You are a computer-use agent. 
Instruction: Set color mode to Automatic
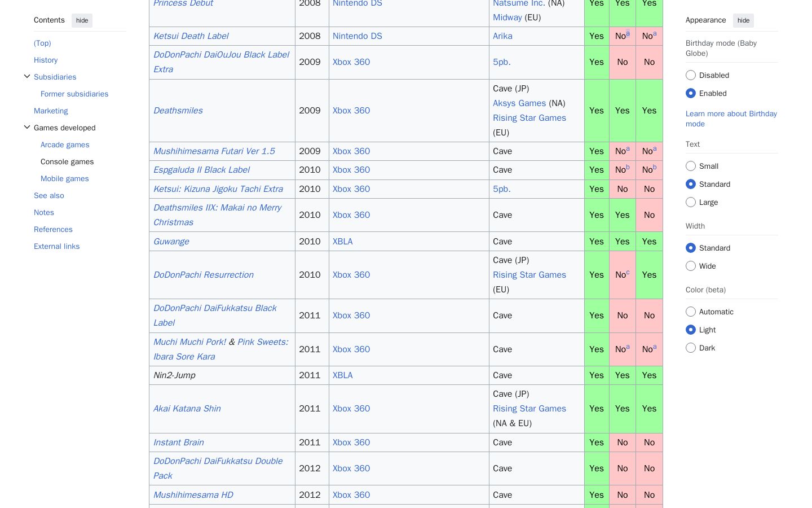pos(691,312)
